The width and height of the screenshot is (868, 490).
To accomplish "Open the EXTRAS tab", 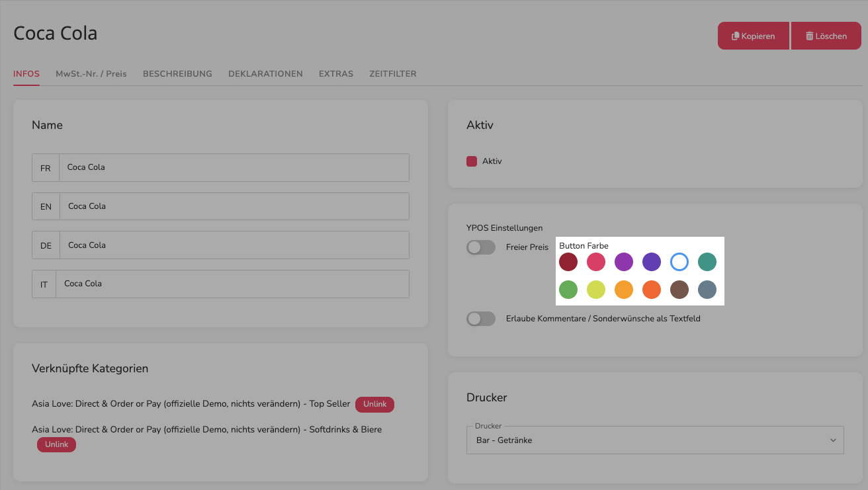I will [x=336, y=74].
